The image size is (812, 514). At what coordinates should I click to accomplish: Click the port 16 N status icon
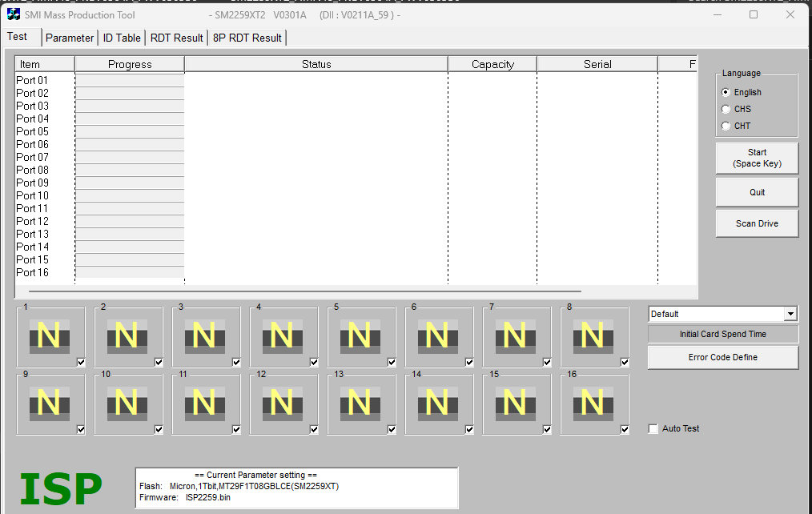[593, 404]
